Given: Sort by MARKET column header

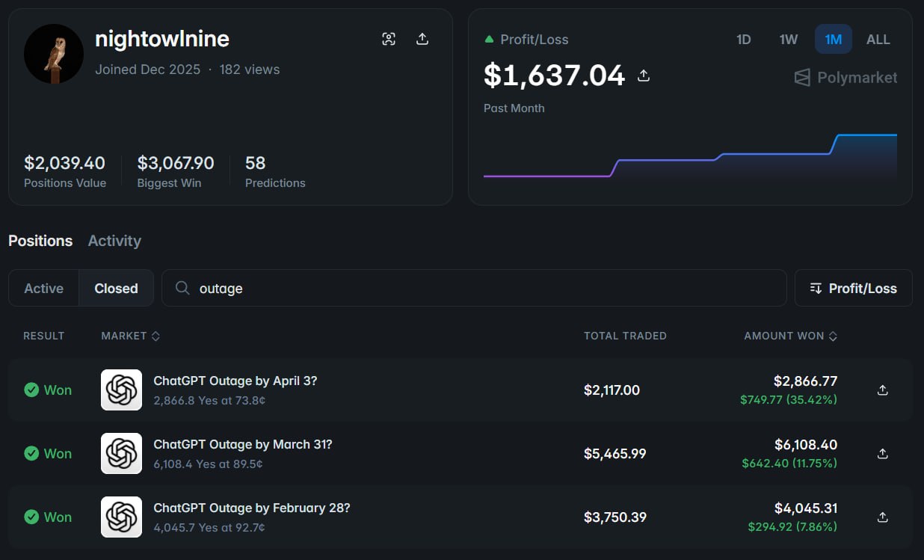Looking at the screenshot, I should tap(130, 336).
